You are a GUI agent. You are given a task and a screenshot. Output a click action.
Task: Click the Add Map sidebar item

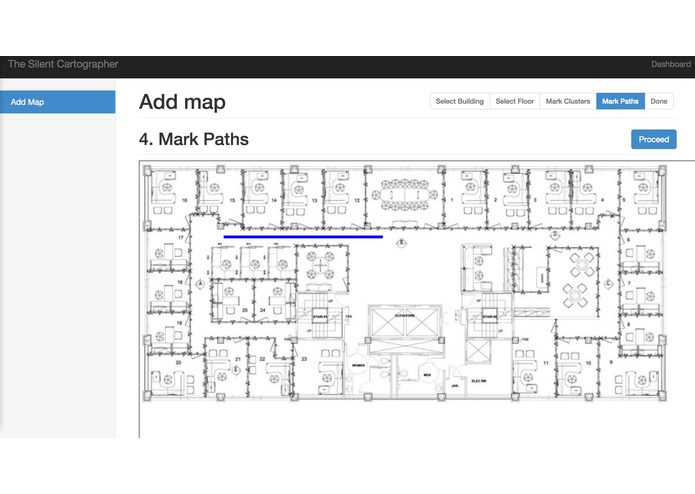click(58, 102)
